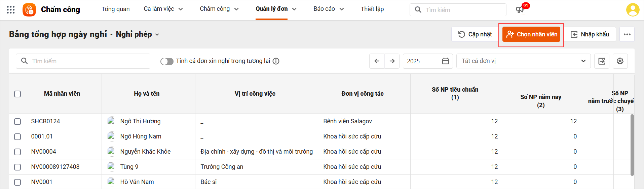
Task: Check the select-all header checkbox
Action: [x=17, y=94]
